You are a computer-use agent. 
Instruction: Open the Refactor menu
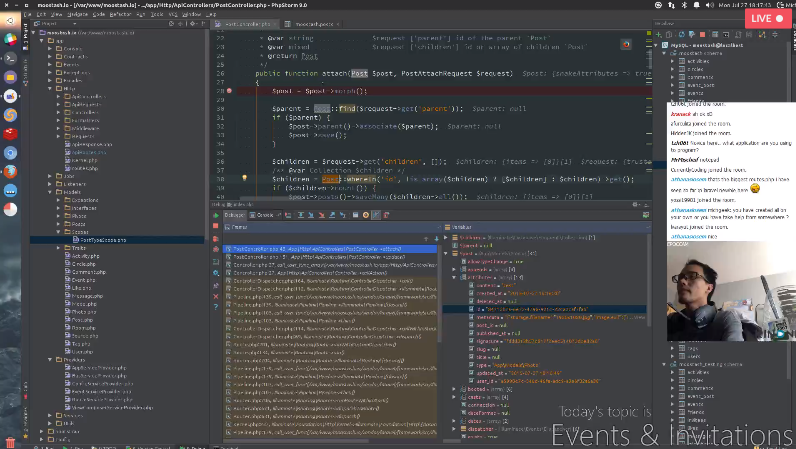pos(120,14)
